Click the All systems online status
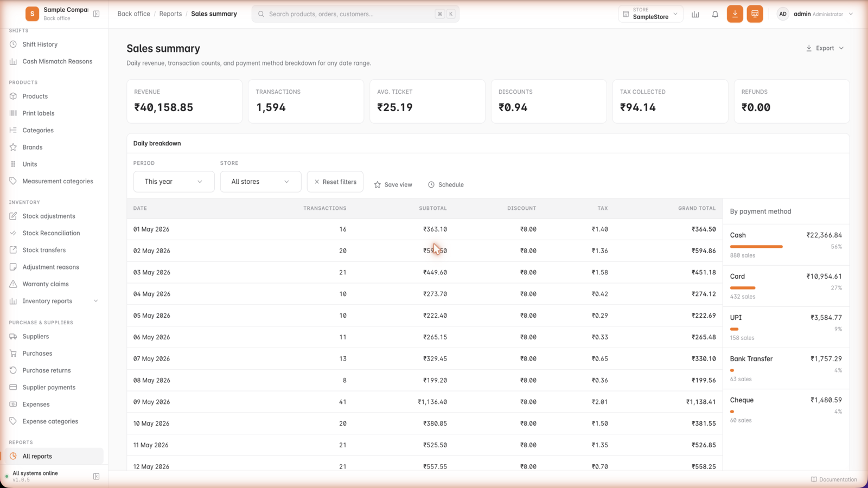Screen dimensions: 868x488 tap(35, 473)
